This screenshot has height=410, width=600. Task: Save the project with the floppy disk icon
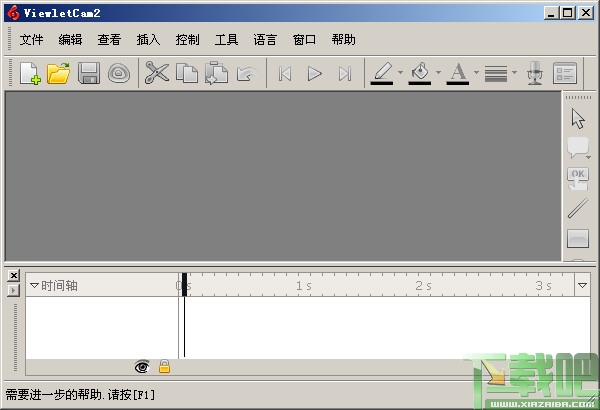pos(89,73)
